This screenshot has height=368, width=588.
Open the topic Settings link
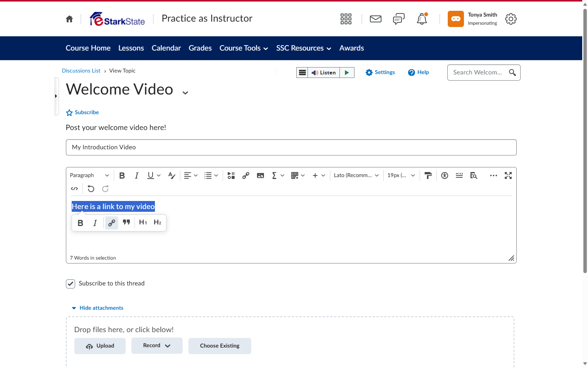pyautogui.click(x=380, y=73)
